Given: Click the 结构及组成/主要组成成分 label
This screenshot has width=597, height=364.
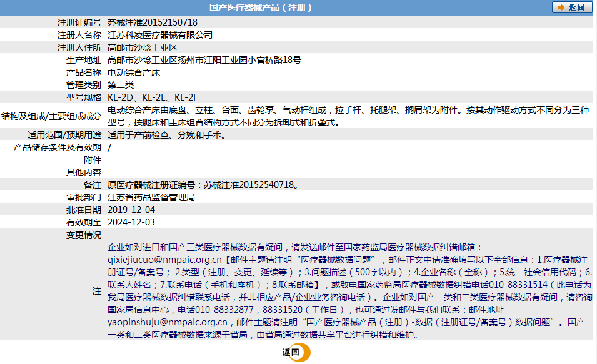Looking at the screenshot, I should tap(51, 116).
